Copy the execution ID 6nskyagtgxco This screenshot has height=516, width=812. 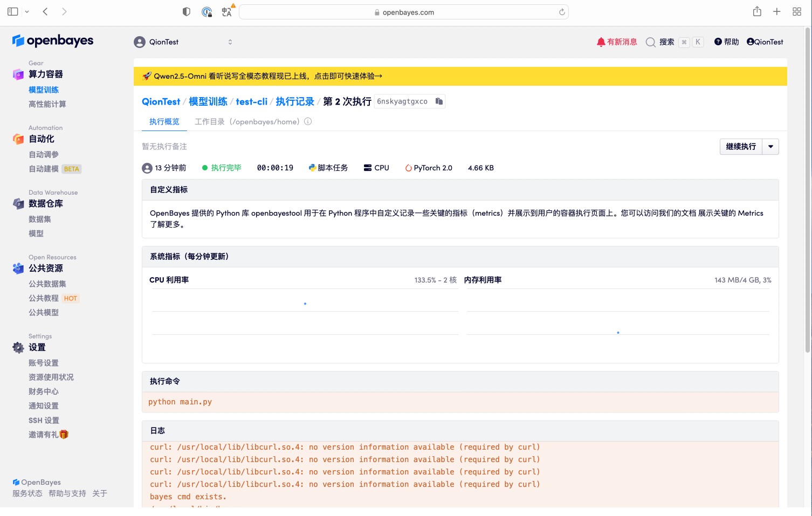439,101
